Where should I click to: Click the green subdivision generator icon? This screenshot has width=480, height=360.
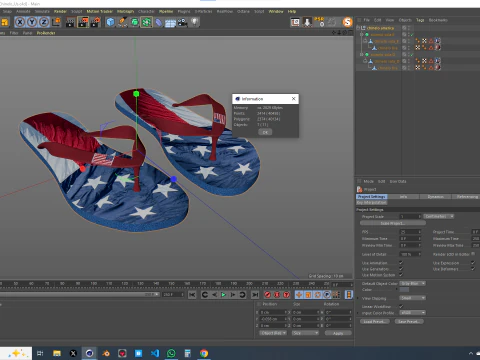pyautogui.click(x=134, y=22)
